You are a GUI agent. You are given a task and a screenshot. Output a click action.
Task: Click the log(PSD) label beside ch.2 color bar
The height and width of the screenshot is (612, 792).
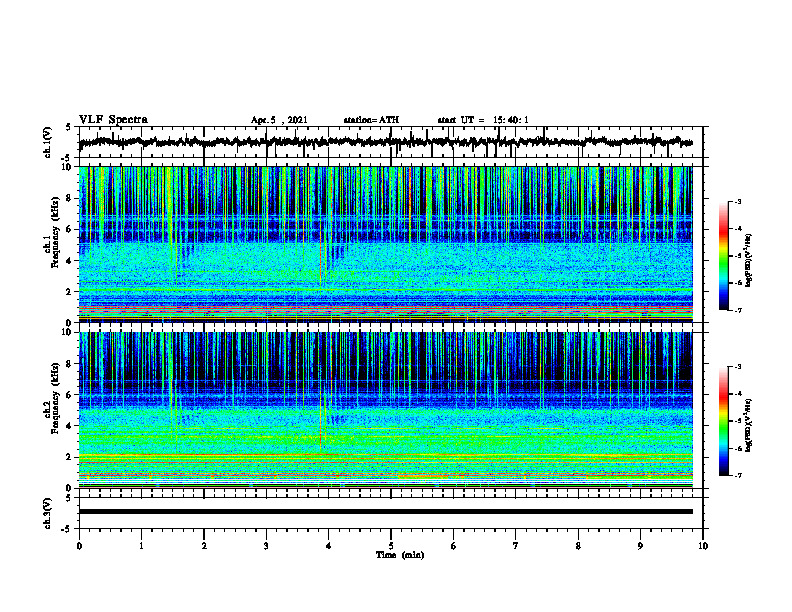point(749,425)
